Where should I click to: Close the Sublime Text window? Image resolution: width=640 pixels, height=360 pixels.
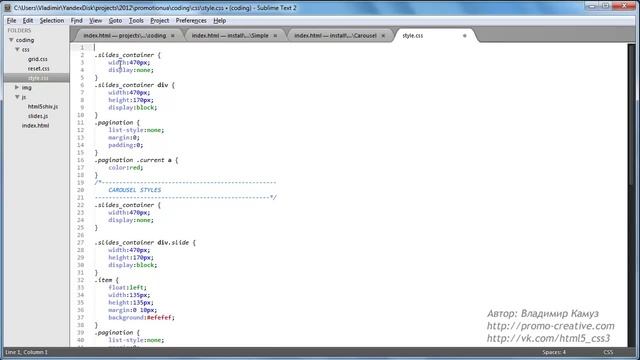pos(624,6)
